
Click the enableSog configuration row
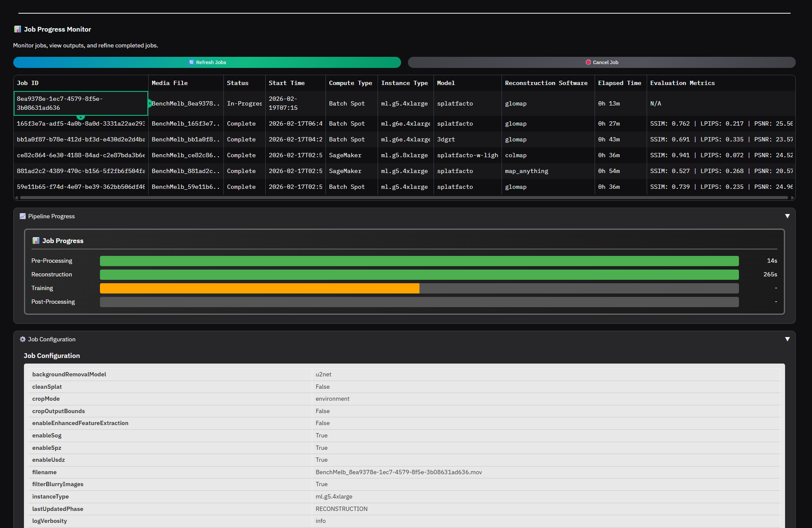coord(405,436)
